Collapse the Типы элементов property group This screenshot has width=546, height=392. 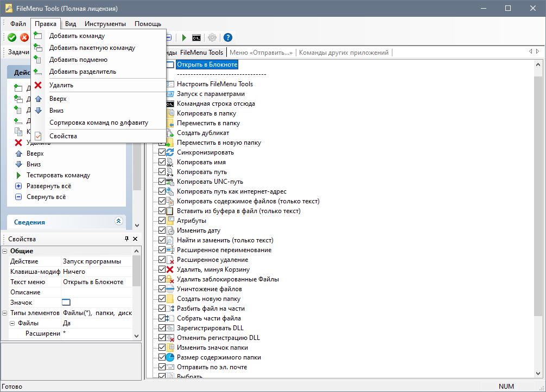[x=5, y=313]
